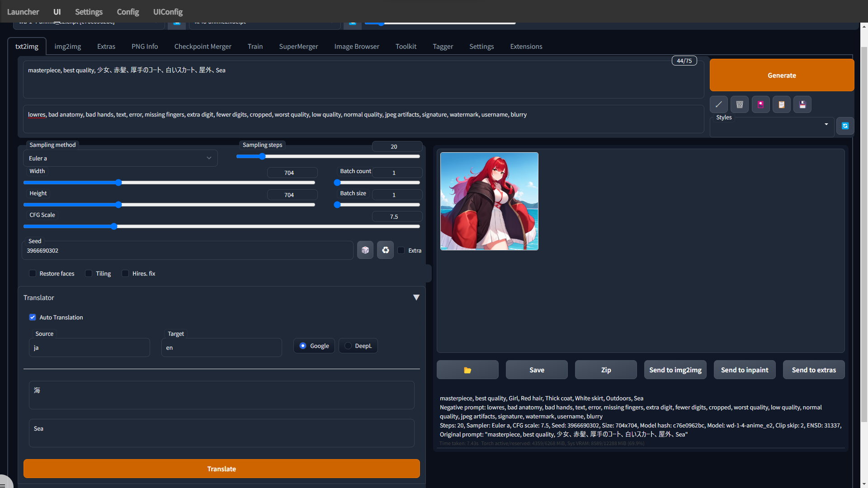Refresh the Styles list

(x=845, y=126)
